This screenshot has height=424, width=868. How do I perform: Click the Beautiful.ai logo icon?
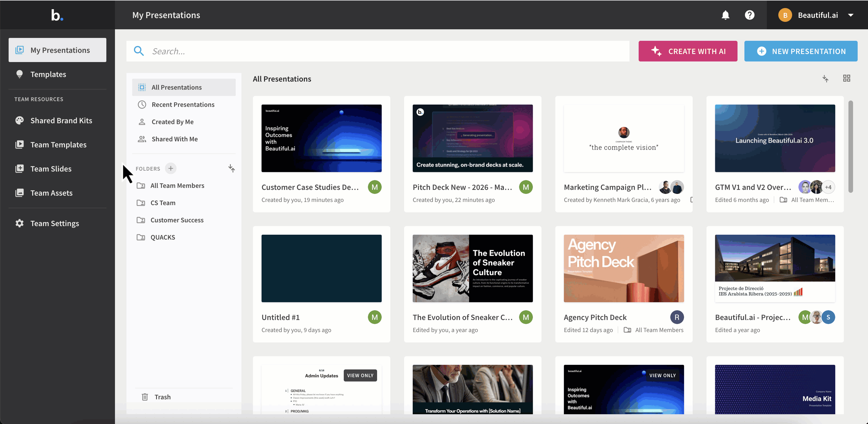57,15
